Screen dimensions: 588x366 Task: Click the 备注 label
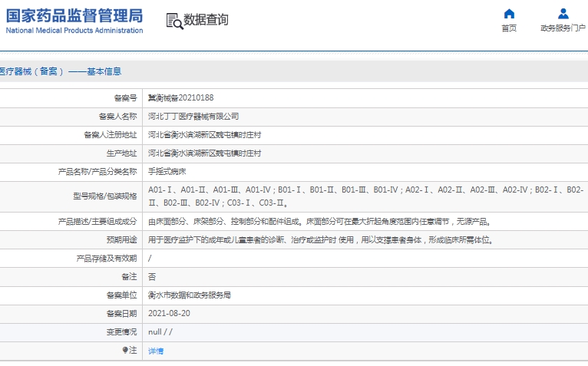[x=130, y=277]
